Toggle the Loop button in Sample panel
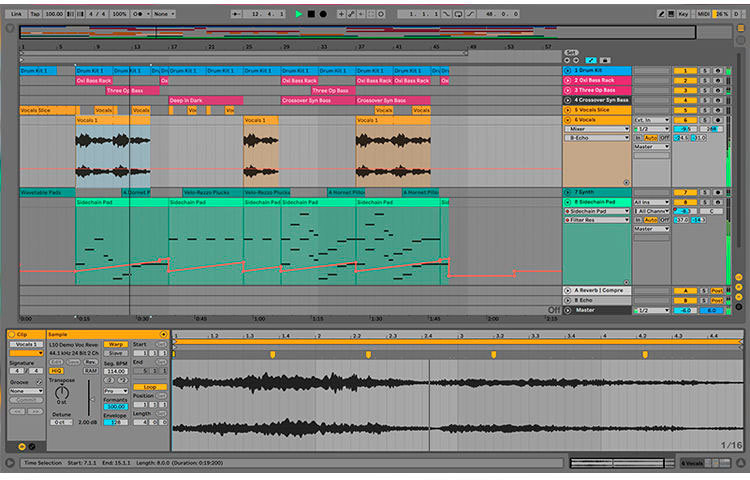 150,386
